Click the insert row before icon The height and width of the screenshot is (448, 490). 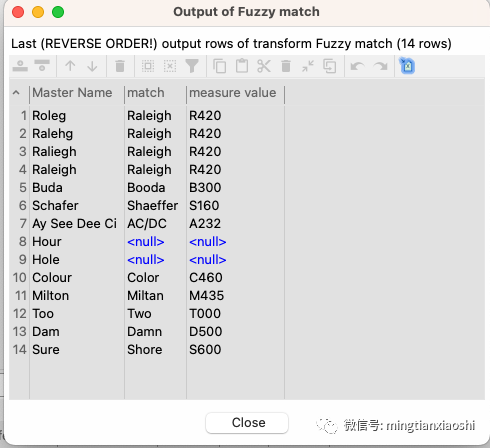(x=20, y=66)
